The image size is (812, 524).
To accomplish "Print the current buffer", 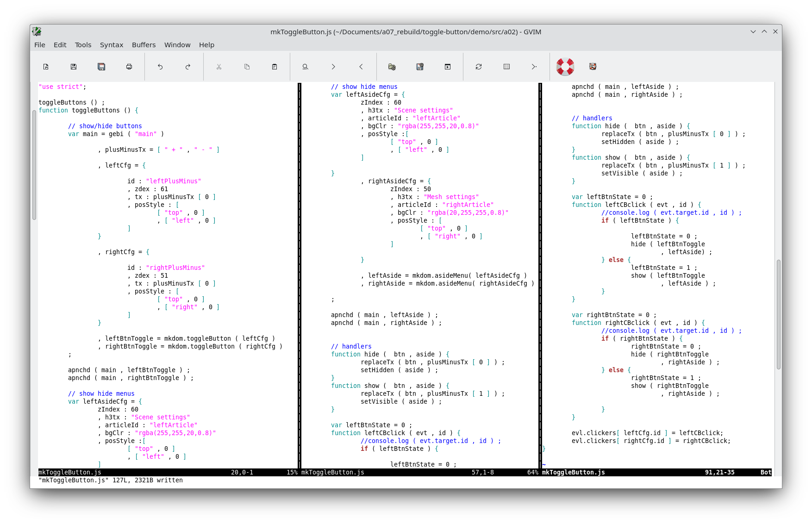I will 129,67.
